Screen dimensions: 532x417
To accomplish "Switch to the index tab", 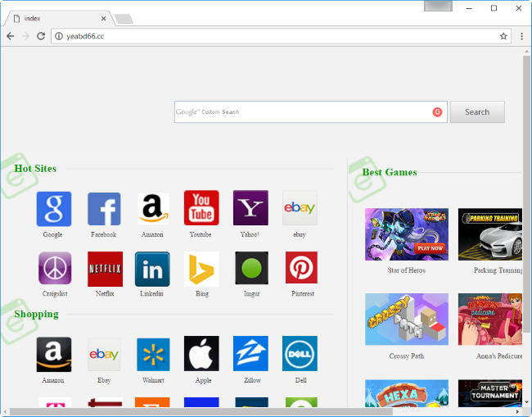I will [60, 18].
